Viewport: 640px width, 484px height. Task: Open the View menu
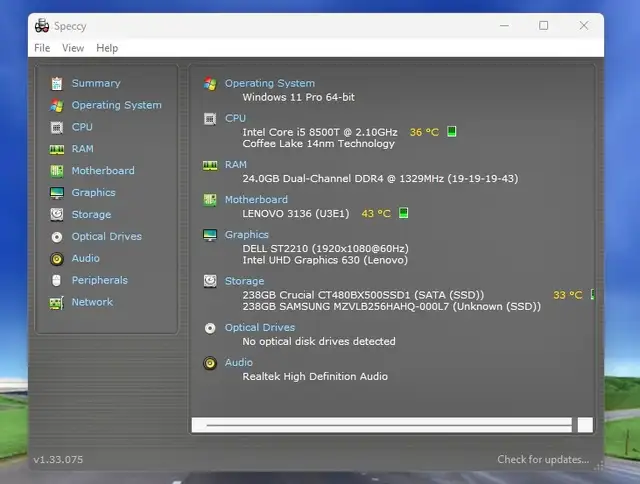[x=73, y=48]
